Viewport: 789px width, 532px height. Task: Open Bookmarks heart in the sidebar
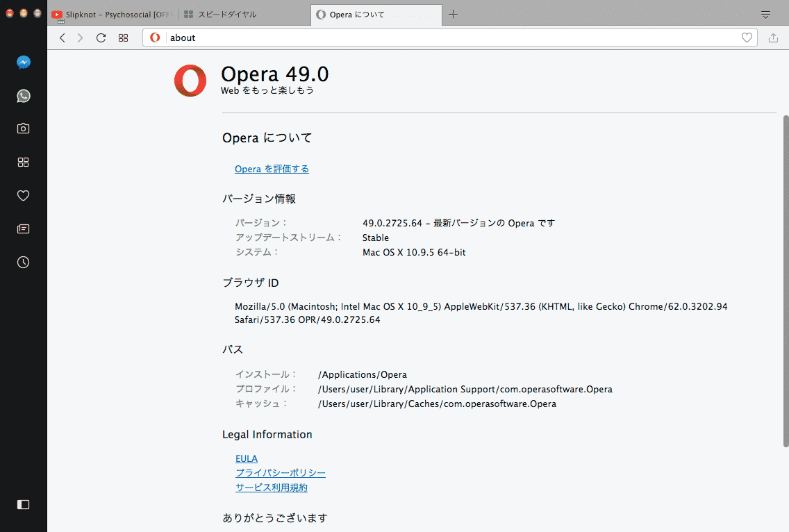coord(23,195)
